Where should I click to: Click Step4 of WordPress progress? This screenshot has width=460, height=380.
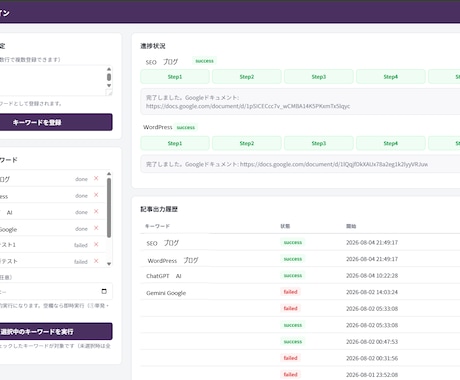[391, 143]
